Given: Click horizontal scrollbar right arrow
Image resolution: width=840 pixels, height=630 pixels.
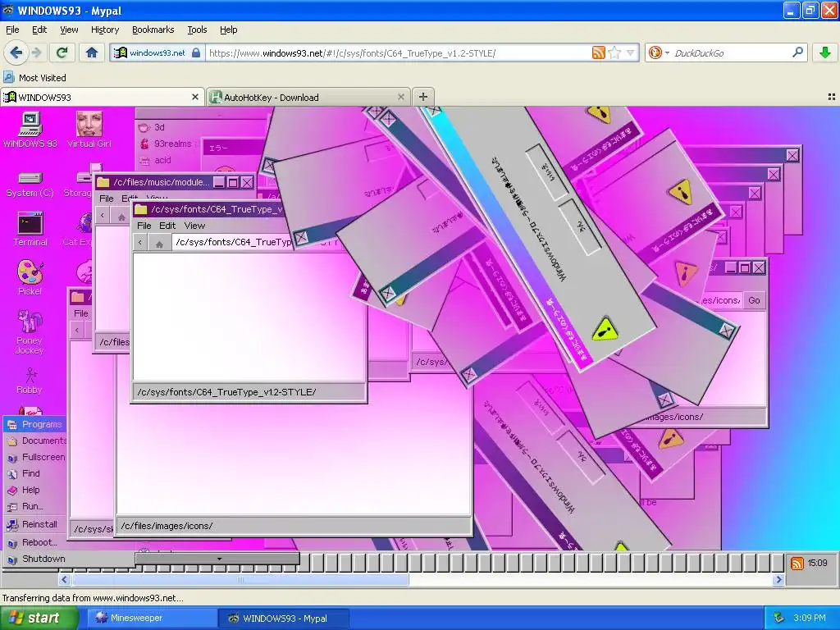Looking at the screenshot, I should pyautogui.click(x=778, y=579).
